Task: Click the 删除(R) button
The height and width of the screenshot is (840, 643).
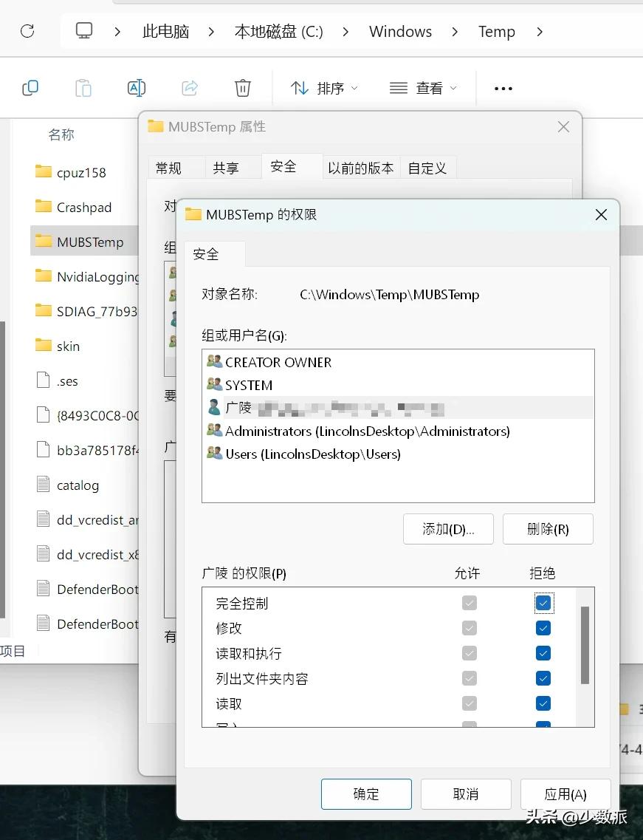Action: pyautogui.click(x=548, y=529)
